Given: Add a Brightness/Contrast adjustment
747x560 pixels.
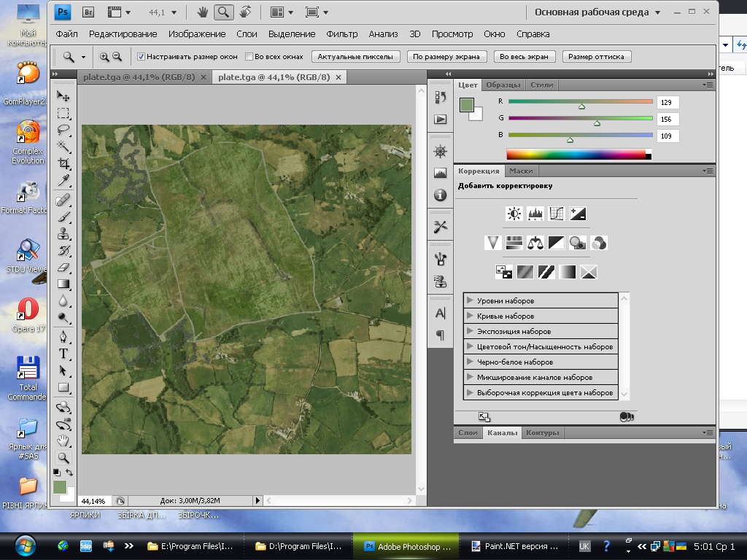Looking at the screenshot, I should 514,214.
